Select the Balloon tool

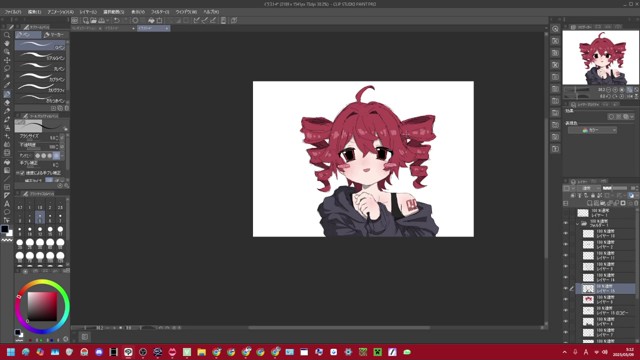click(x=7, y=212)
